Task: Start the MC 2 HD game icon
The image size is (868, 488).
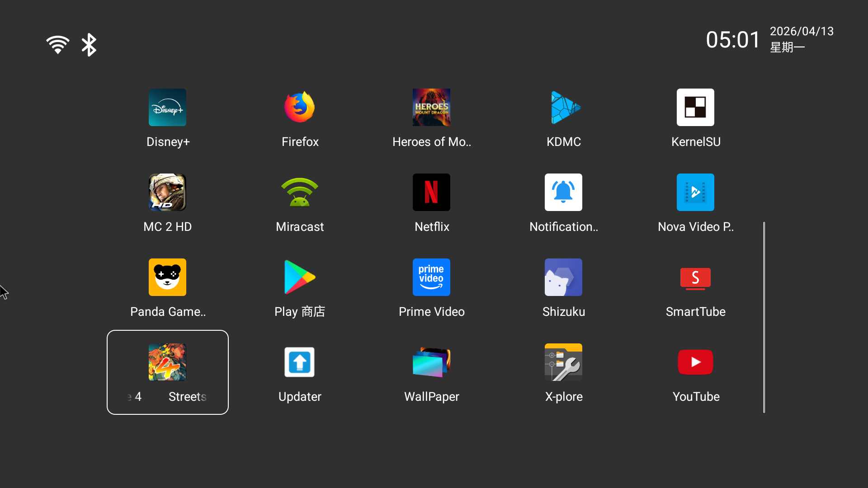Action: pos(167,192)
